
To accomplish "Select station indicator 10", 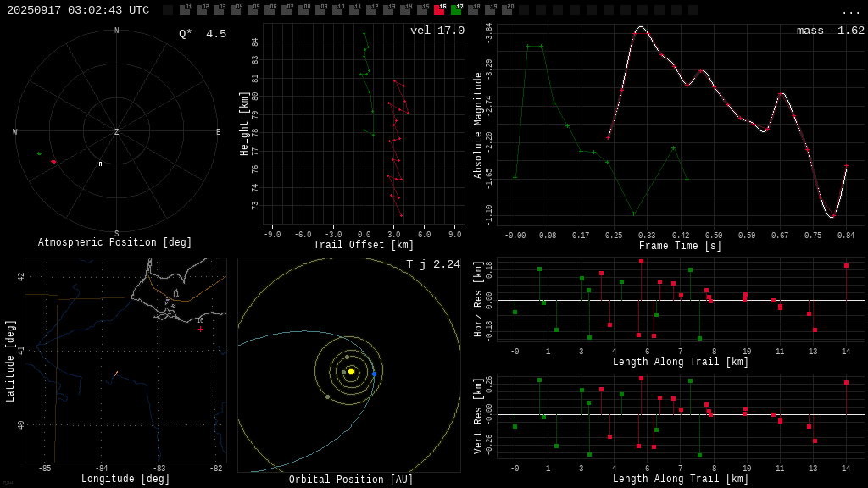I will (x=337, y=9).
